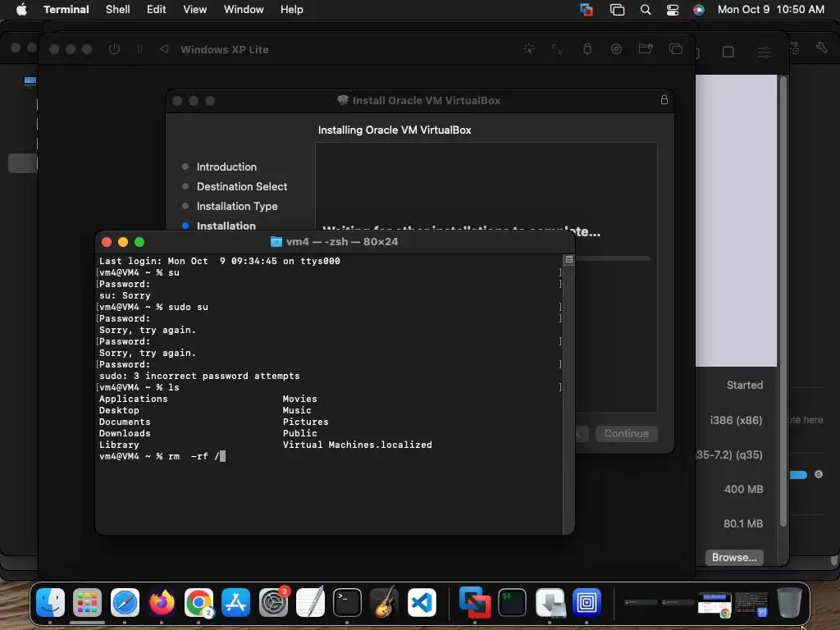Open the Apple menu

tap(21, 10)
